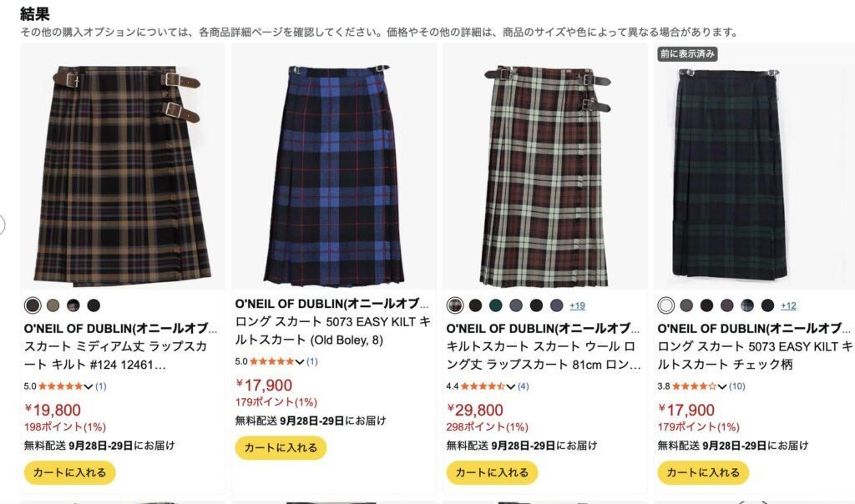The height and width of the screenshot is (504, 855).
Task: Select the black swatch on first skirt
Action: (x=94, y=305)
